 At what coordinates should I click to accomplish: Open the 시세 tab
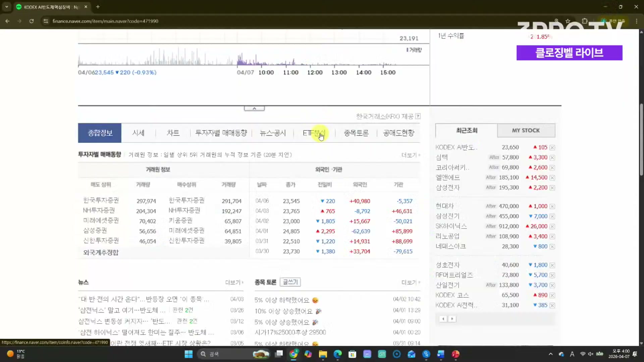point(138,133)
